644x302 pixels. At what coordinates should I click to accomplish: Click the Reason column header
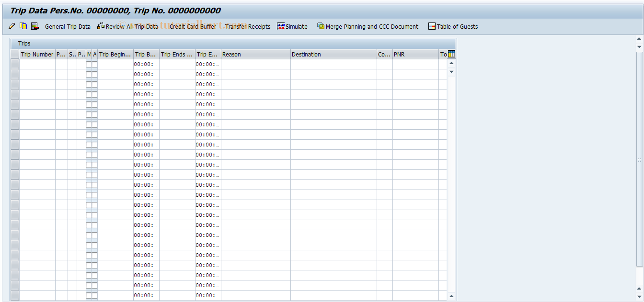point(255,54)
